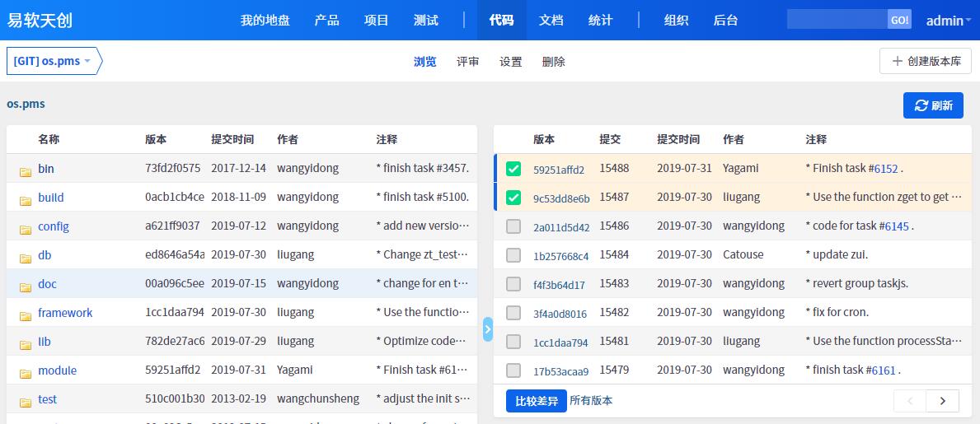
Task: Open 所有版本 link
Action: coord(591,401)
